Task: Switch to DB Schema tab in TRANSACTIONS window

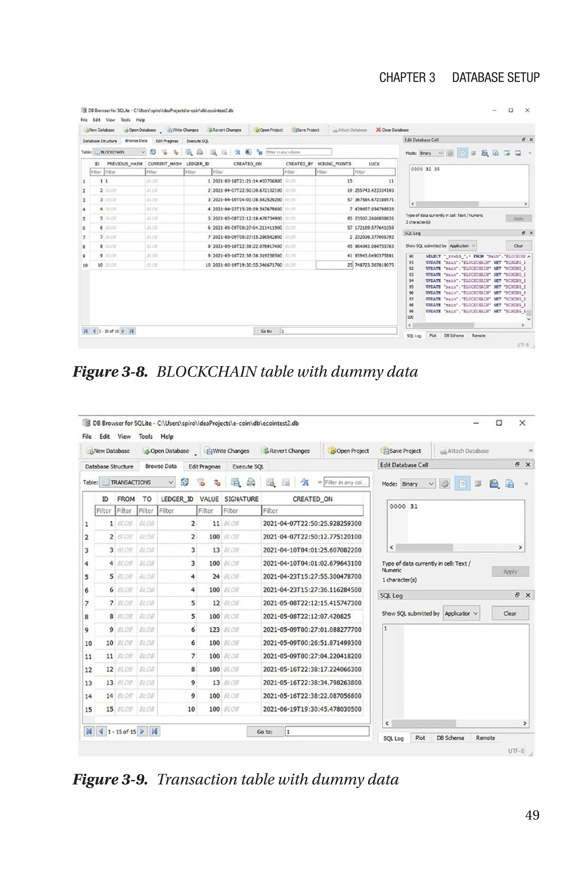Action: tap(450, 738)
